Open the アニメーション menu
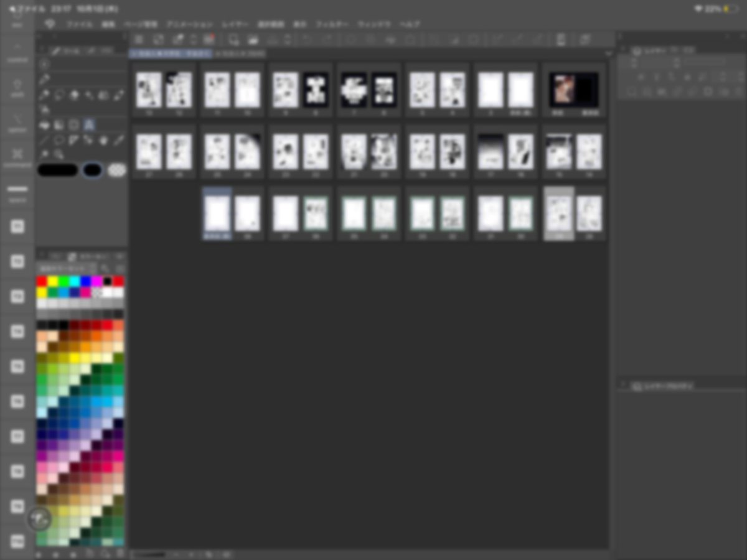Viewport: 747px width, 560px height. [190, 24]
